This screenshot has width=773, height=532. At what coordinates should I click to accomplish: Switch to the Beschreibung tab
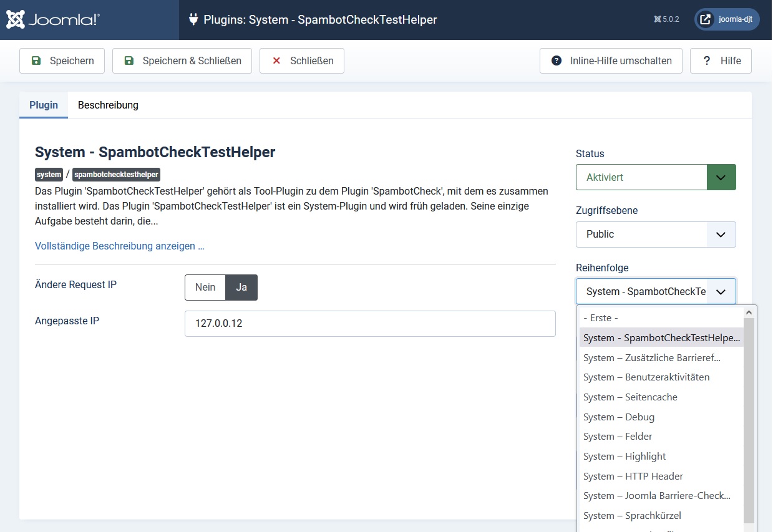pos(107,105)
